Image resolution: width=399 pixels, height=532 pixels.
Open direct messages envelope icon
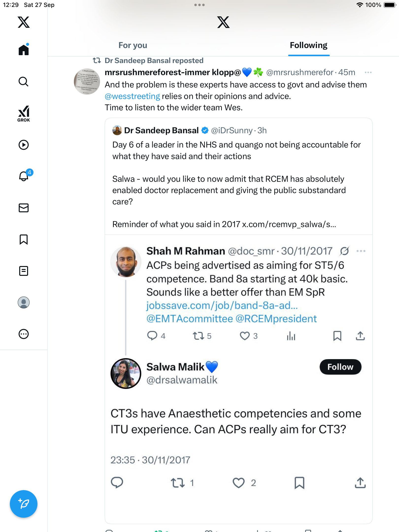(24, 208)
